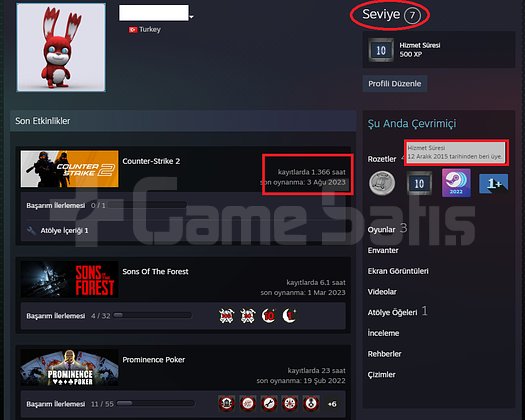This screenshot has width=525, height=420.
Task: Open the Atölye İçeriği 1 link
Action: coord(64,230)
